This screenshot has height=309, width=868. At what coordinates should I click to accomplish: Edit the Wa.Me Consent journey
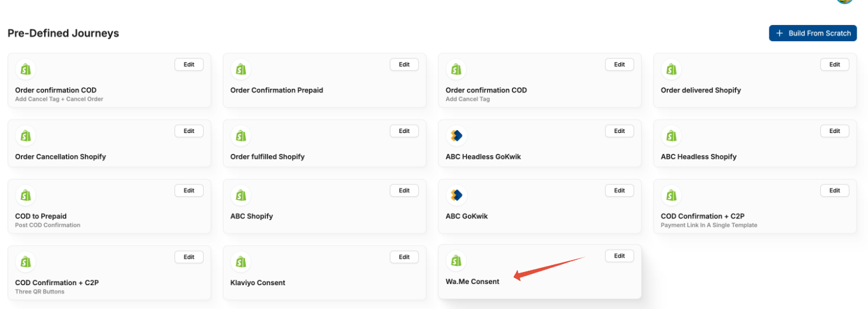(619, 256)
